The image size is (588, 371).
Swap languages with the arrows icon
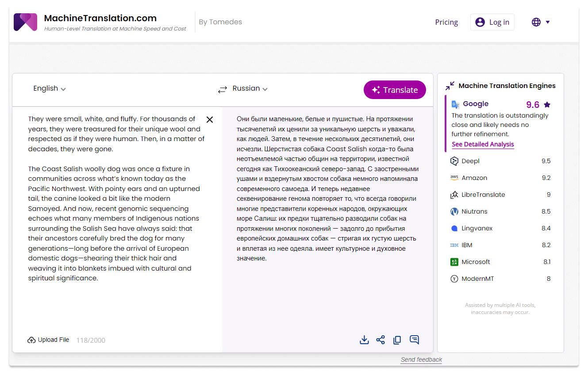point(222,90)
